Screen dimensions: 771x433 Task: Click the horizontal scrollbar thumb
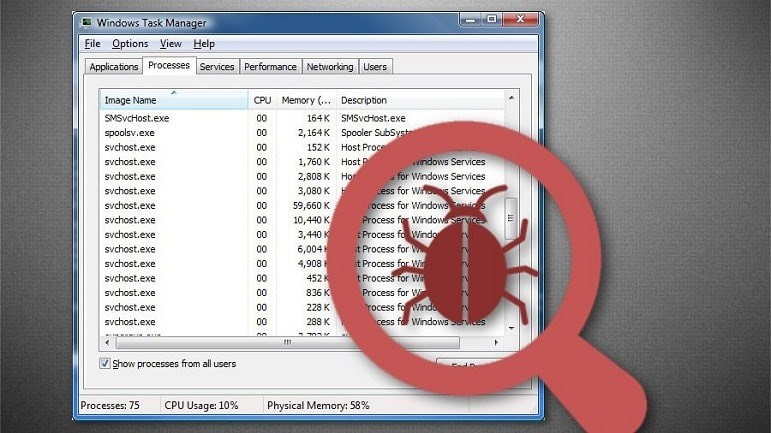click(287, 342)
